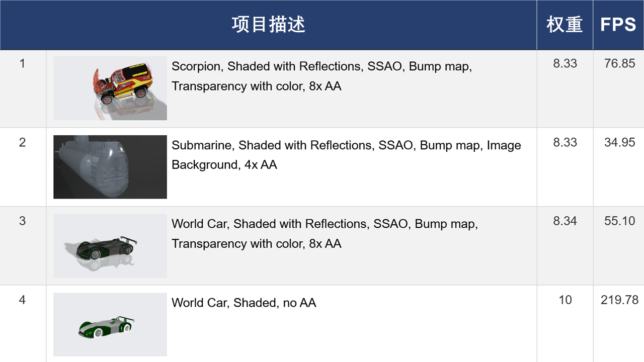
Task: Select the 权重 column header
Action: (x=565, y=25)
